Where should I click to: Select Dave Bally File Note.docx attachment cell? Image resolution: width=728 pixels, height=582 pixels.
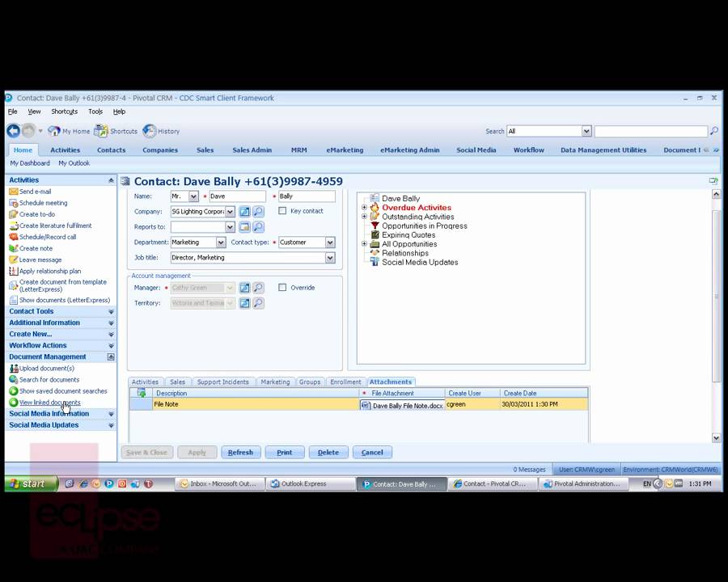403,405
